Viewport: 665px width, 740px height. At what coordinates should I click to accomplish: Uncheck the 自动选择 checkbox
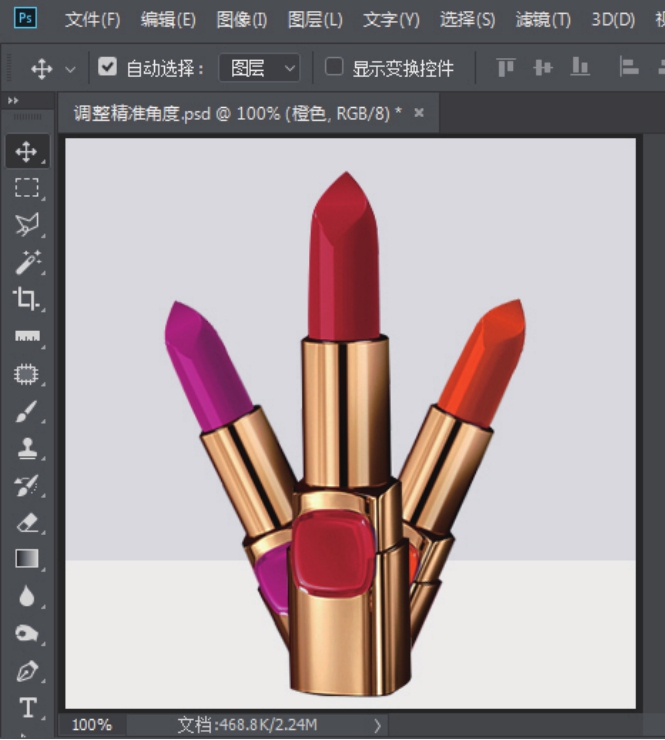(x=107, y=67)
